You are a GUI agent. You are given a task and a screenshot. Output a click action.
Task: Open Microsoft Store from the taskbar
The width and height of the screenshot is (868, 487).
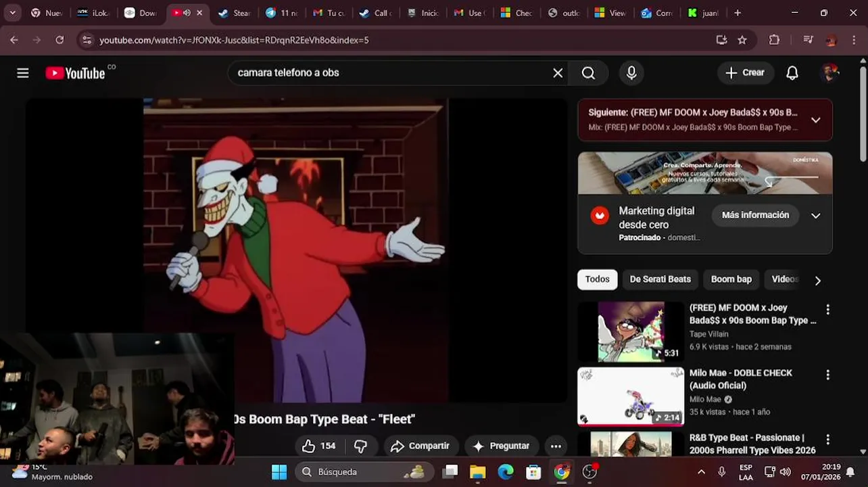pos(533,471)
